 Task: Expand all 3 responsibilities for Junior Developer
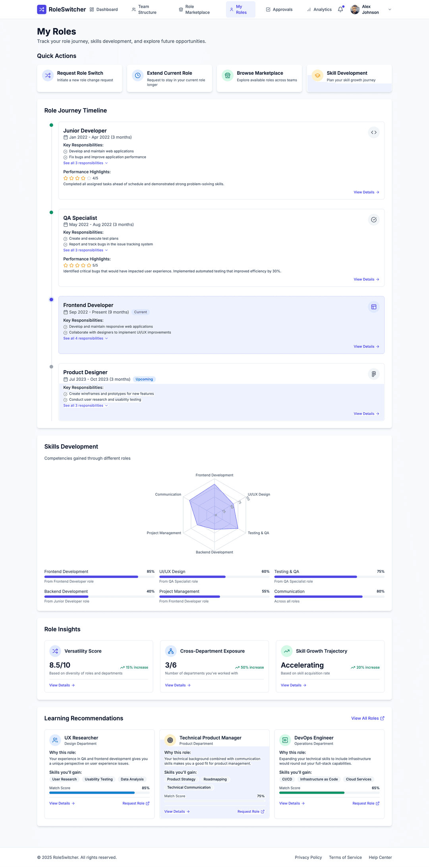tap(85, 163)
